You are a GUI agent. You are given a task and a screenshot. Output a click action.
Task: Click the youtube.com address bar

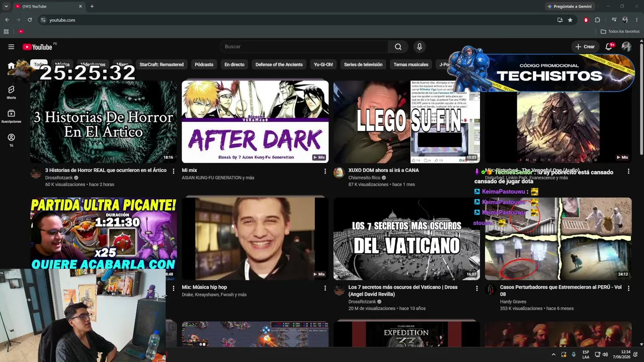pyautogui.click(x=297, y=20)
